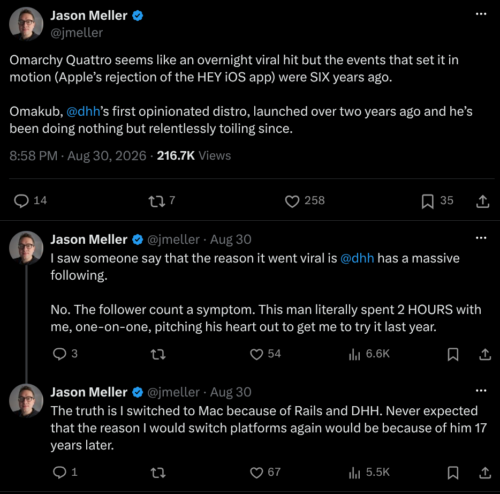Open @dhh mention in the viral reason reply
The width and height of the screenshot is (500, 494).
pos(357,258)
